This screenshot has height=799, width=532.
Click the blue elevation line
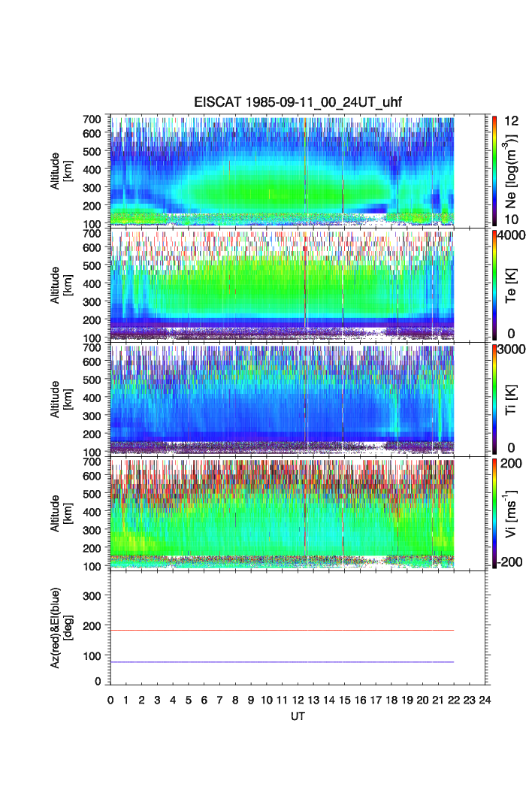point(283,662)
